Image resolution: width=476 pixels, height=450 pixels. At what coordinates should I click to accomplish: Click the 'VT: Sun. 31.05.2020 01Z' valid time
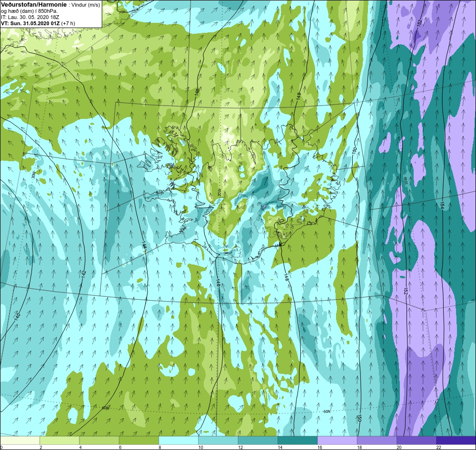(30, 23)
